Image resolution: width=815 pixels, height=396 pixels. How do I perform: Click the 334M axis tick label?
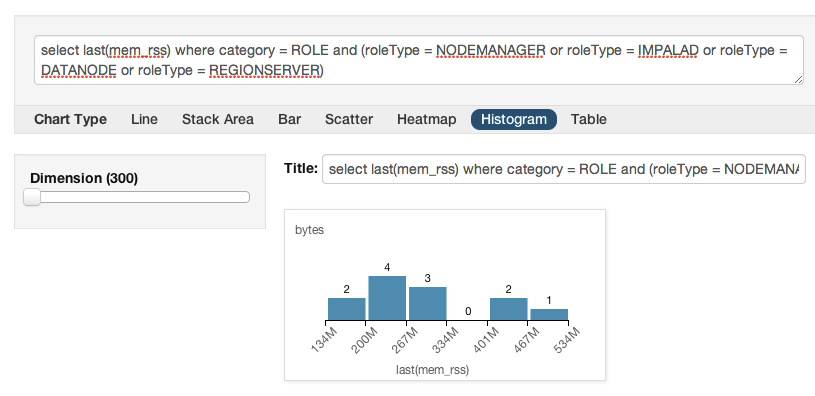pyautogui.click(x=446, y=340)
